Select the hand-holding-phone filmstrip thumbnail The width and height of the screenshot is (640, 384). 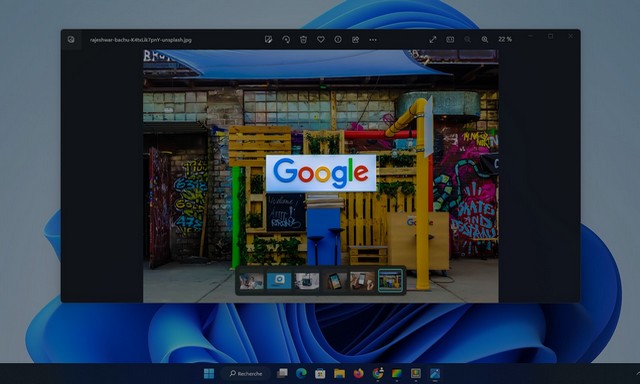click(x=362, y=281)
